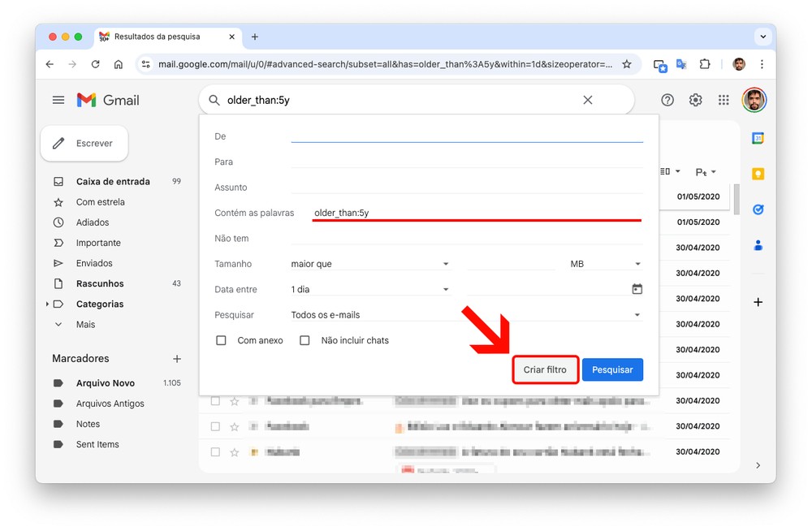Image resolution: width=812 pixels, height=531 pixels.
Task: Go to the Enviados folder
Action: tap(94, 263)
